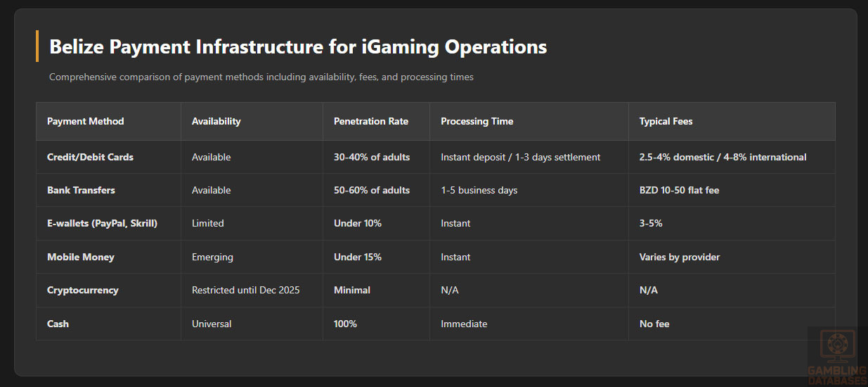Click the orange accent bar beside title
868x387 pixels.
click(37, 46)
